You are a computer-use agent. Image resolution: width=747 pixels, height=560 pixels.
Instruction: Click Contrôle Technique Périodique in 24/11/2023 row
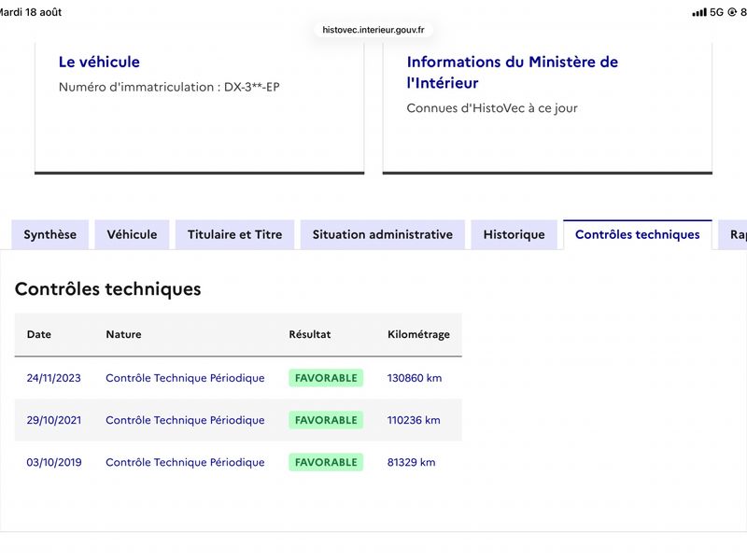pos(185,378)
